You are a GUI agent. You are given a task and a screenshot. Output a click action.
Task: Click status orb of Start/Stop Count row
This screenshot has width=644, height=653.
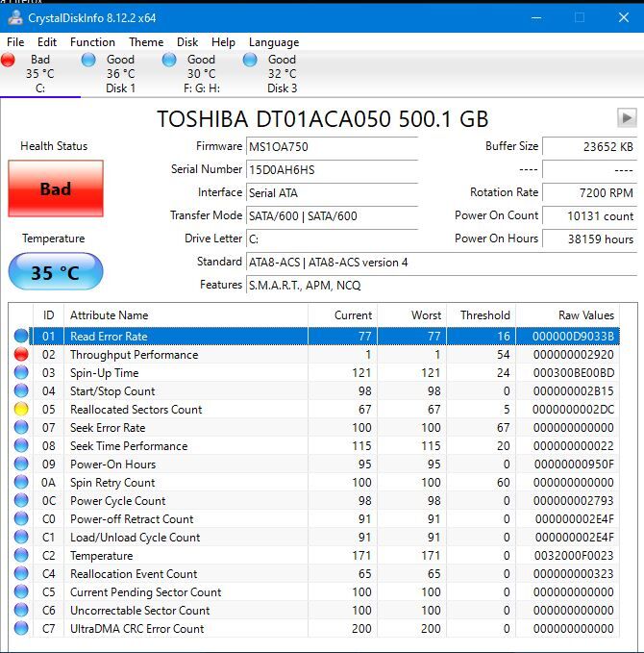pyautogui.click(x=21, y=390)
